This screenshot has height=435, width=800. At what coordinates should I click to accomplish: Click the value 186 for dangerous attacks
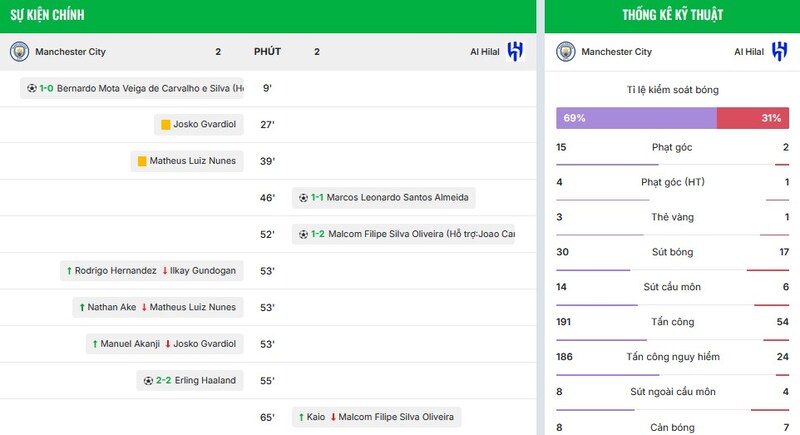[x=564, y=357]
